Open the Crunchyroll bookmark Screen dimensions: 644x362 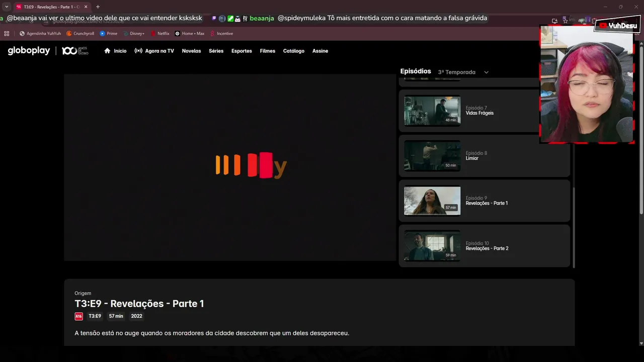(x=80, y=33)
